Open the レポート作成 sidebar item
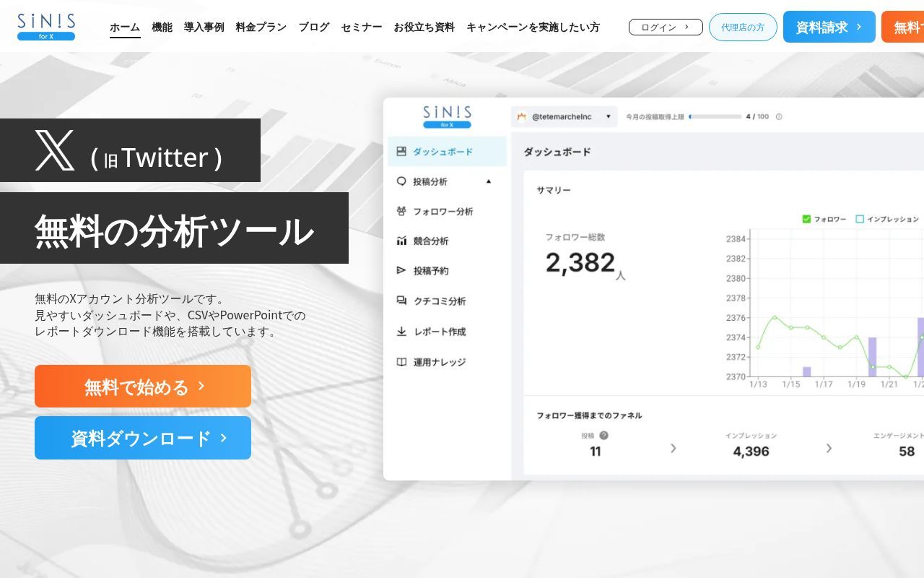Viewport: 924px width, 578px height. tap(447, 332)
